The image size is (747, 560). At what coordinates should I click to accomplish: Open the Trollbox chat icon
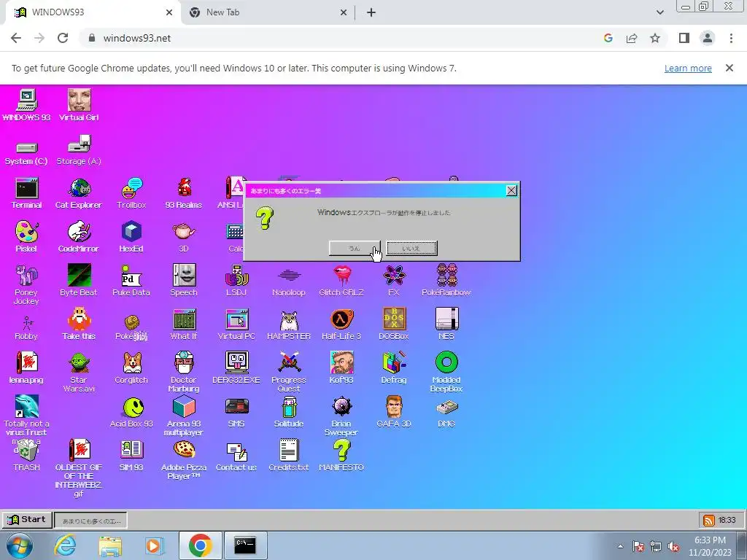pos(131,194)
